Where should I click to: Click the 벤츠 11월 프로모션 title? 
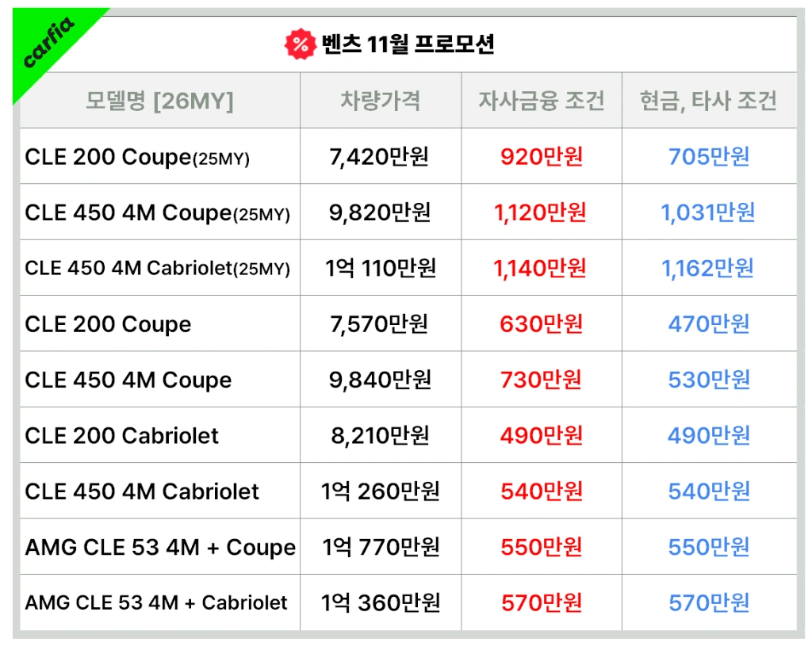pos(408,44)
